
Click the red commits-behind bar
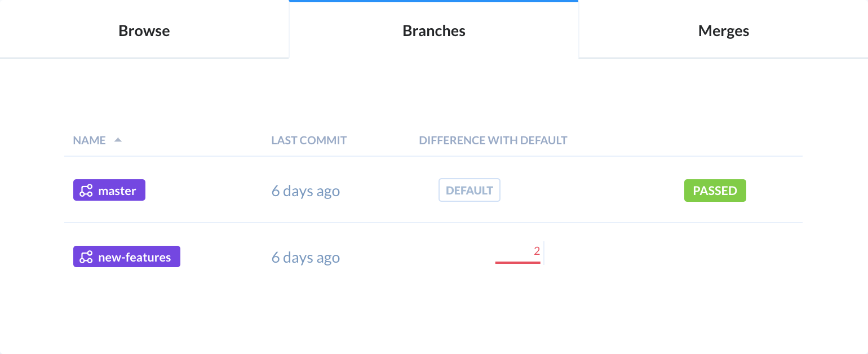[x=518, y=262]
